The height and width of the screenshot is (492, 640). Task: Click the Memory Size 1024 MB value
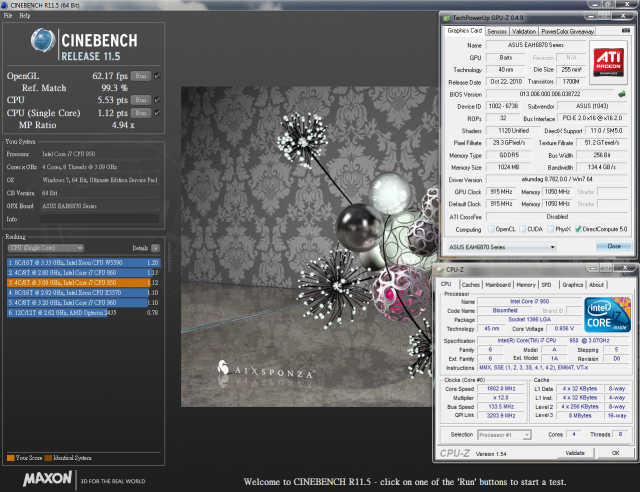pyautogui.click(x=509, y=167)
